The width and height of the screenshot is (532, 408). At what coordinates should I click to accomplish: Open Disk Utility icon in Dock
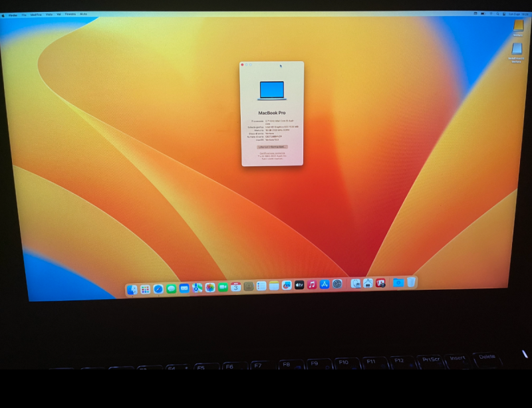coord(356,283)
